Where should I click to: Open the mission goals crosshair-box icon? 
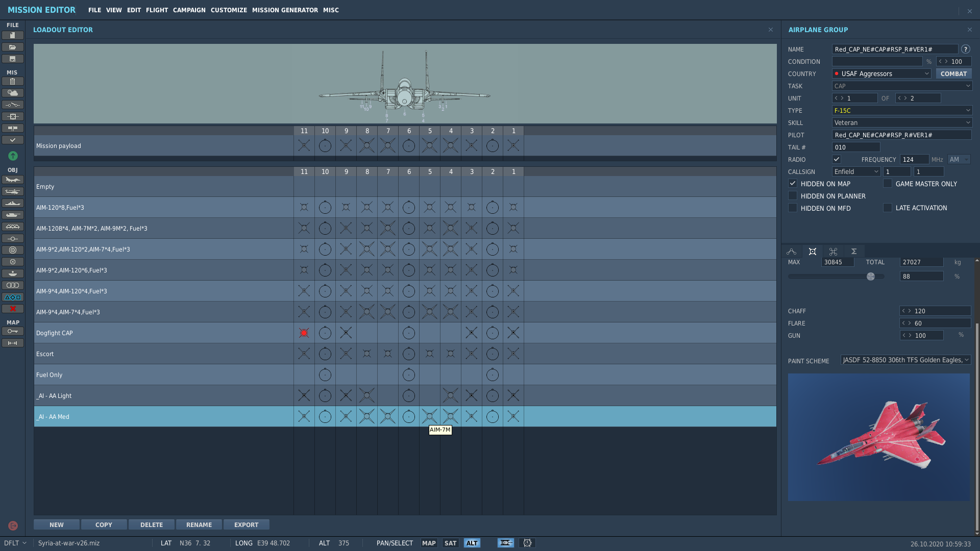pyautogui.click(x=13, y=116)
